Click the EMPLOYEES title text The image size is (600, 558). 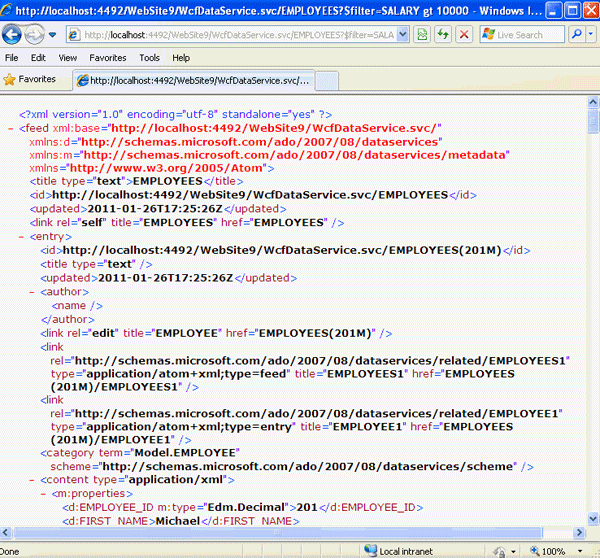click(168, 181)
